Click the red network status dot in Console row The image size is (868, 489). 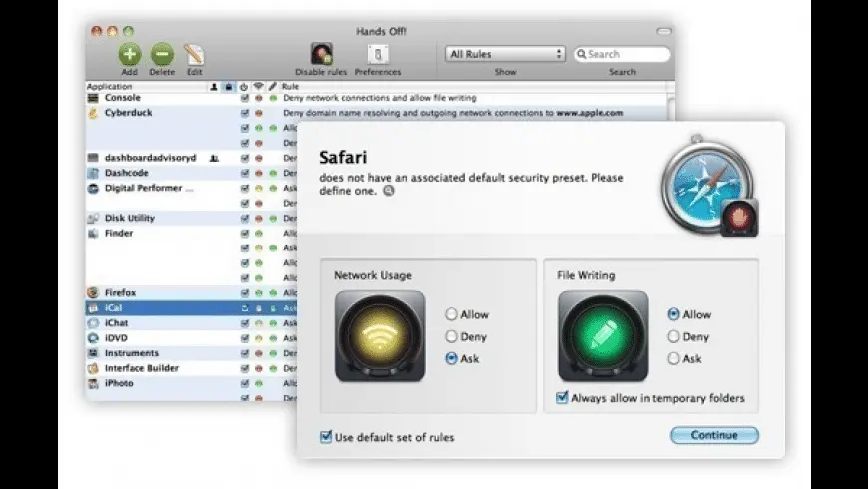pyautogui.click(x=258, y=98)
